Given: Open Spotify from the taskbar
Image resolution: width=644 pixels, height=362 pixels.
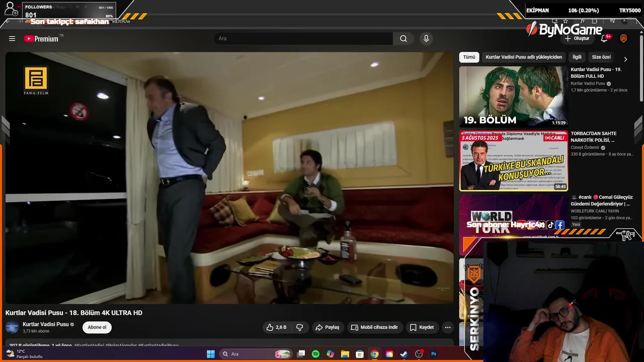Looking at the screenshot, I should pyautogui.click(x=315, y=354).
